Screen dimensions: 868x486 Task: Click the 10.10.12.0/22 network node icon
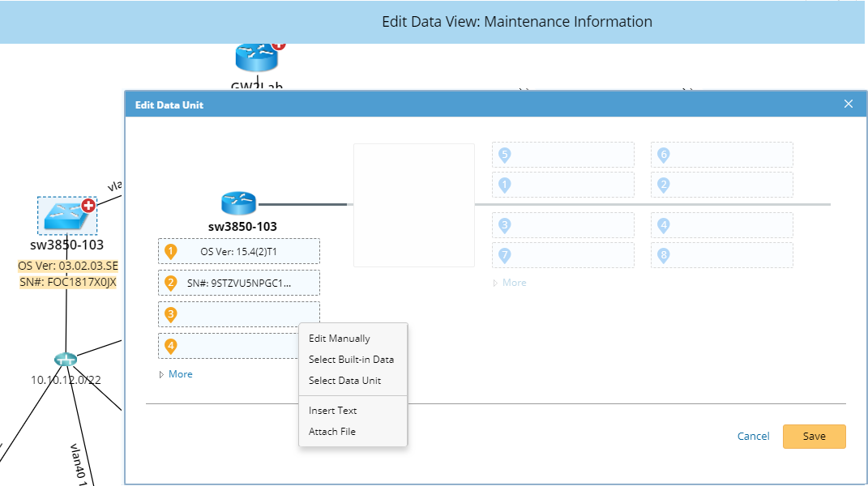tap(66, 360)
